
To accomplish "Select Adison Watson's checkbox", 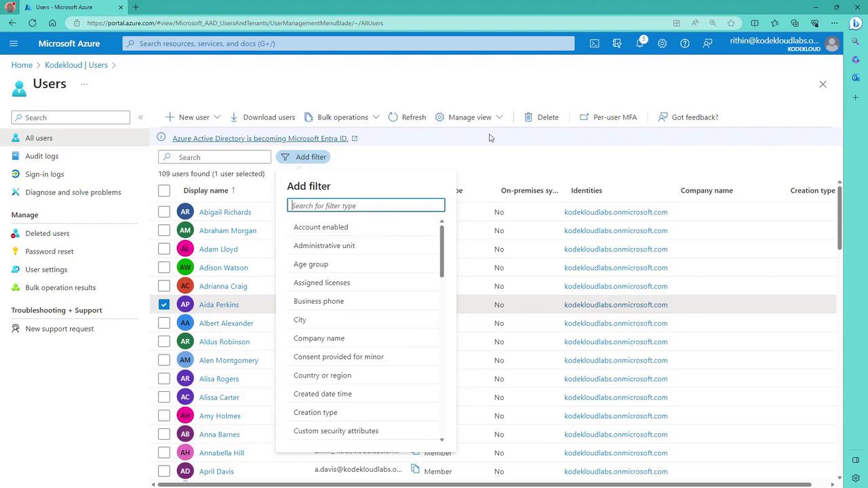I will point(164,268).
